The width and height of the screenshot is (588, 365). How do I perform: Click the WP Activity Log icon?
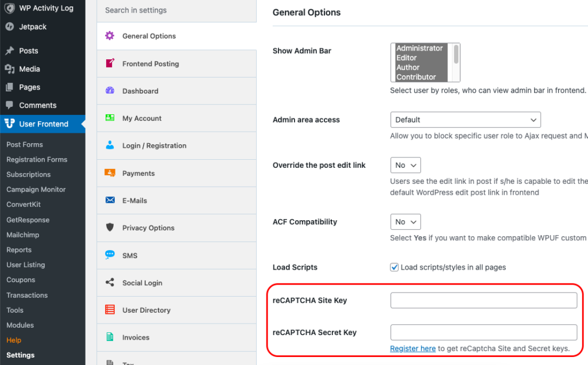pos(10,8)
